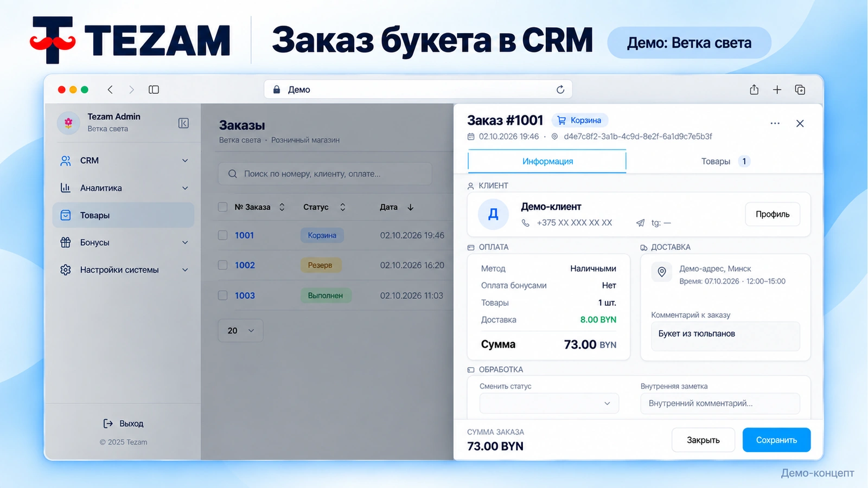Click the Корзина badge in order 1001 row
The image size is (868, 488).
pyautogui.click(x=322, y=235)
